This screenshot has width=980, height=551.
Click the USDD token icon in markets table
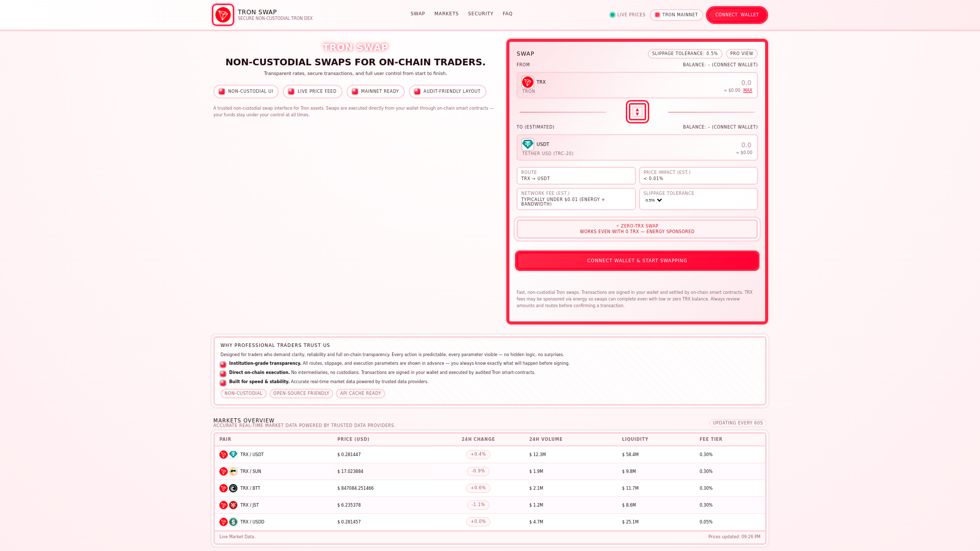click(233, 522)
